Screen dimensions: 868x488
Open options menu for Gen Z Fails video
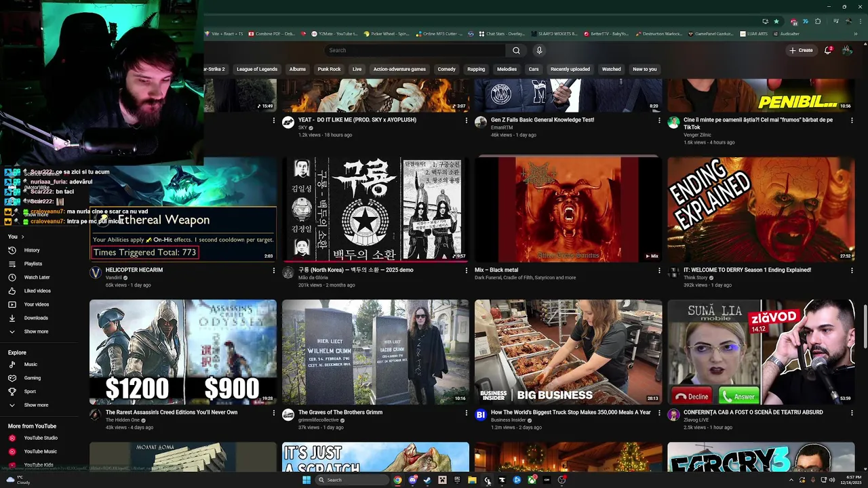click(659, 121)
